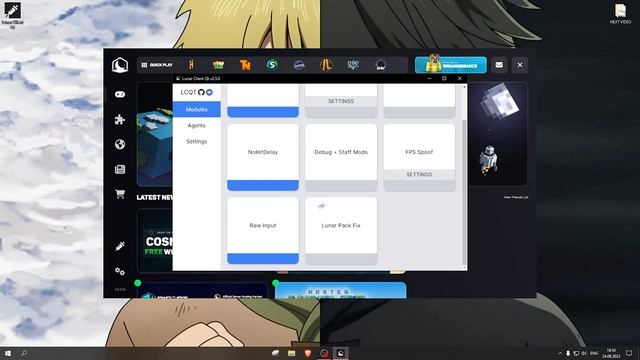Screen dimensions: 640x360
Task: Open the mail inbox icon
Action: pos(499,65)
